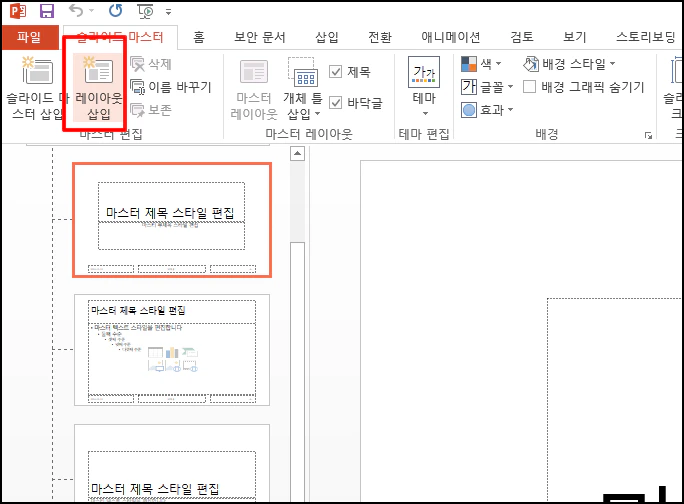Open the 배경 스타일 dropdown
Screen dimensions: 684x504
tap(570, 64)
